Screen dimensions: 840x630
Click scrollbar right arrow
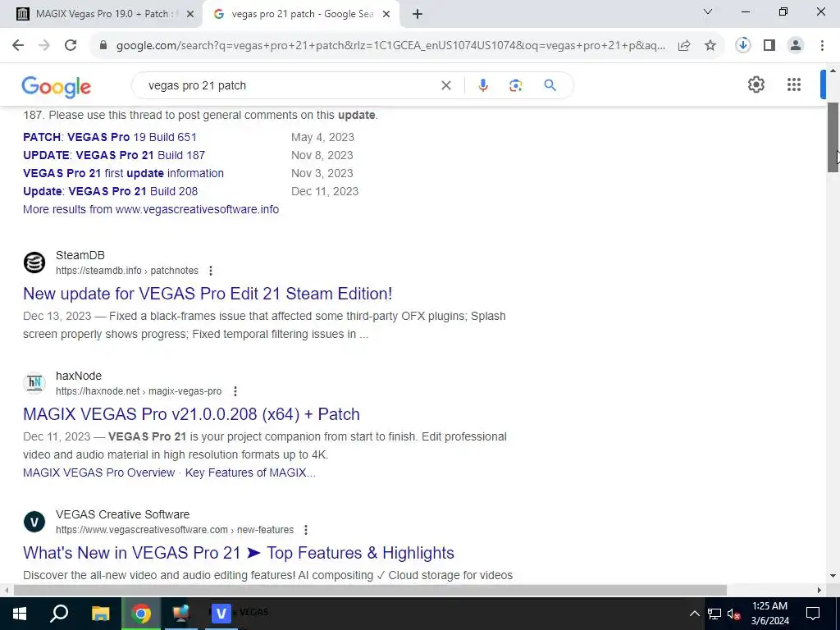(819, 591)
